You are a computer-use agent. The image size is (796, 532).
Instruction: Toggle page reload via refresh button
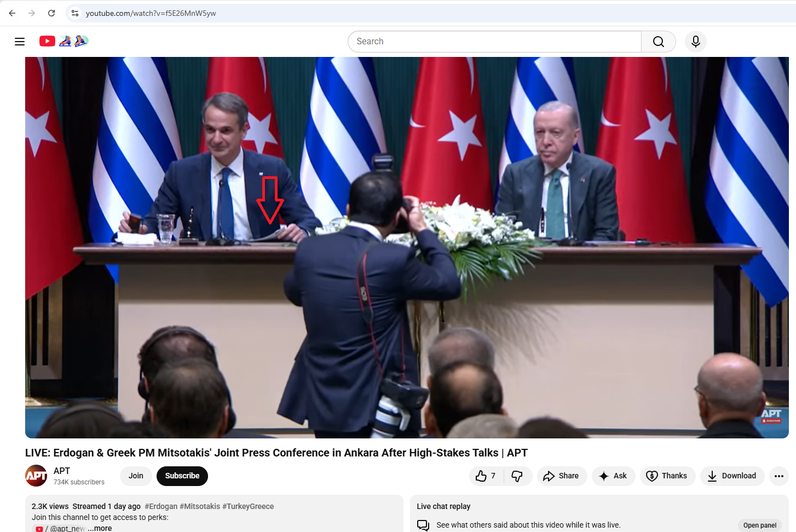(51, 13)
